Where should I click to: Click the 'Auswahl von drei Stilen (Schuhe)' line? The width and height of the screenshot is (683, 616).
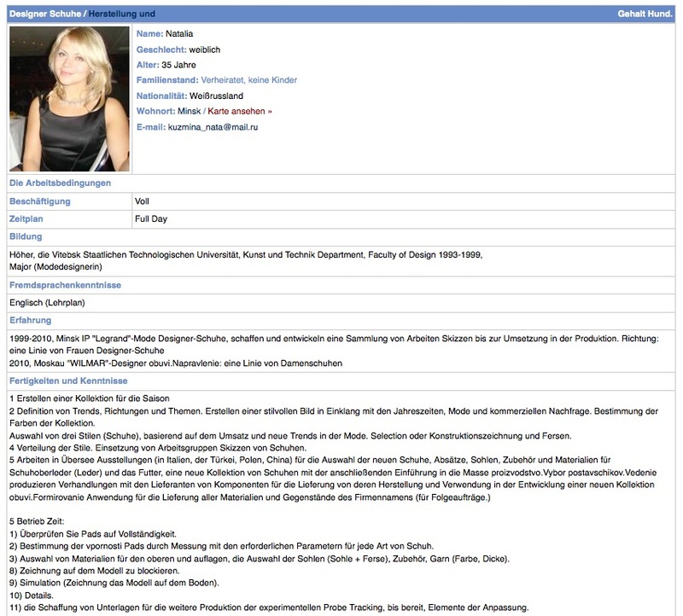point(290,436)
